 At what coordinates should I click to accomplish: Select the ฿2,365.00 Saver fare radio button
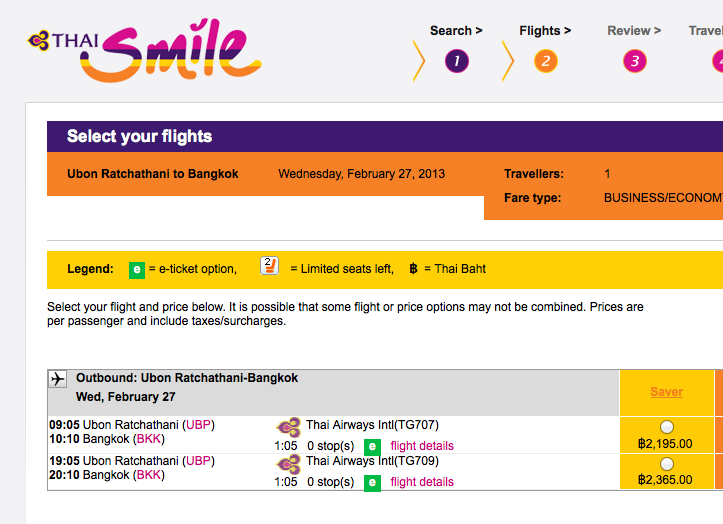pyautogui.click(x=667, y=463)
